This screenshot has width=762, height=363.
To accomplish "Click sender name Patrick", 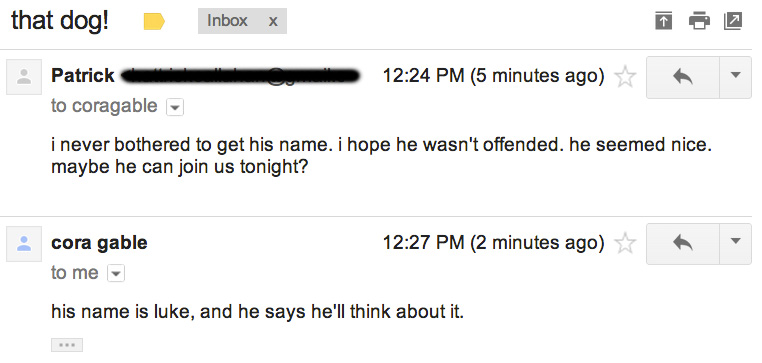I will tap(83, 76).
